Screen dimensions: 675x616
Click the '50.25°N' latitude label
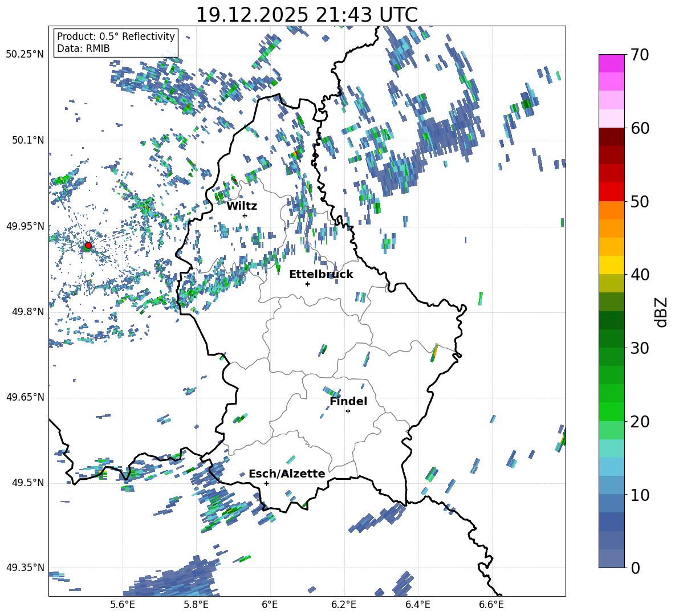[x=25, y=54]
